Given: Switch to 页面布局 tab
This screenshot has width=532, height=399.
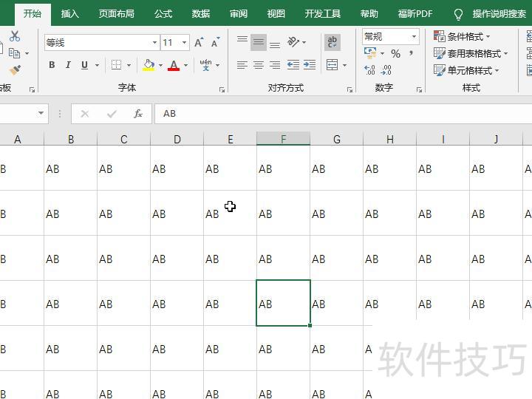Looking at the screenshot, I should tap(117, 13).
